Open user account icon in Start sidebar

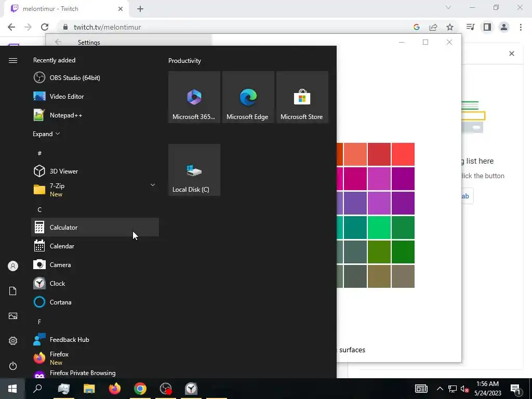(x=13, y=266)
